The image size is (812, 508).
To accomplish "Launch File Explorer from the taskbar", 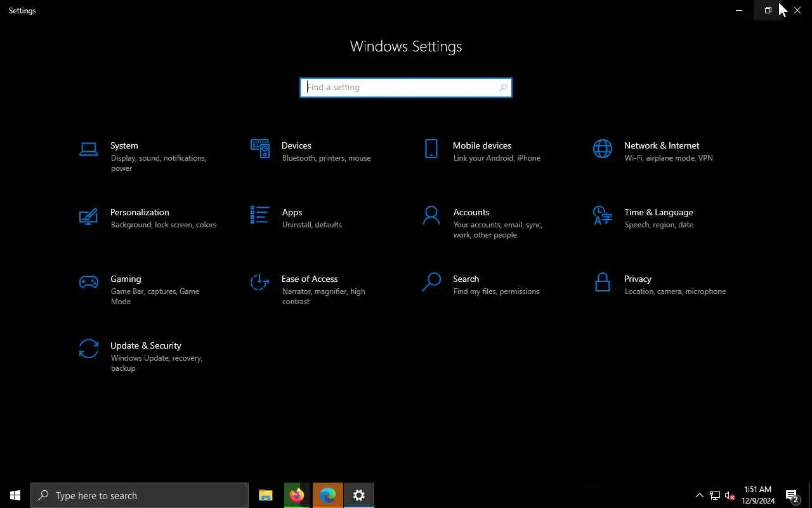I will pos(266,495).
